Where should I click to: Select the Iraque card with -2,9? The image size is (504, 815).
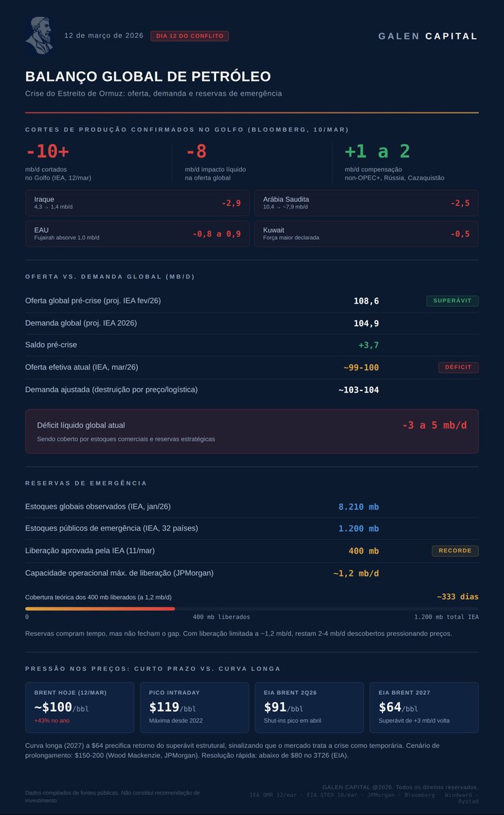click(x=137, y=203)
